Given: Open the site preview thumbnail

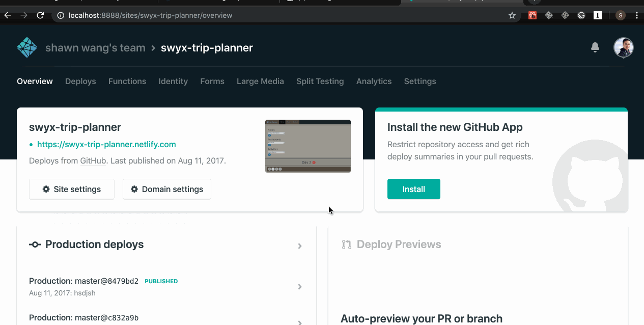Looking at the screenshot, I should pos(308,146).
